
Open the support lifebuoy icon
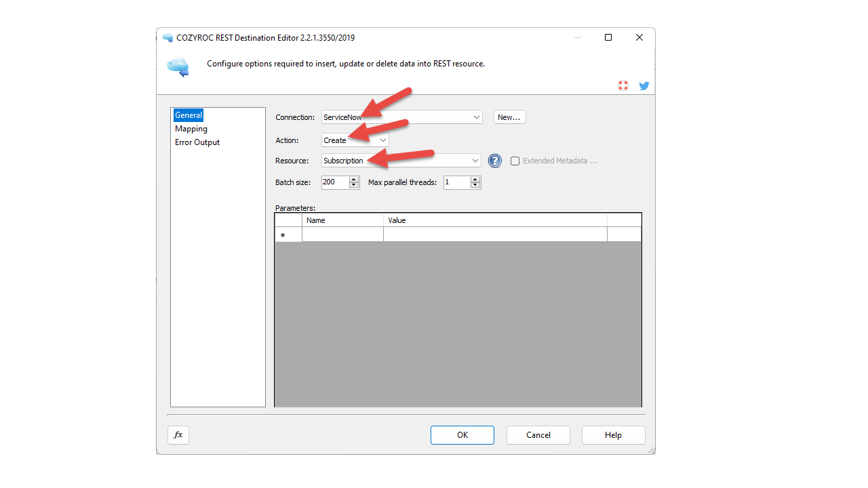pyautogui.click(x=623, y=85)
